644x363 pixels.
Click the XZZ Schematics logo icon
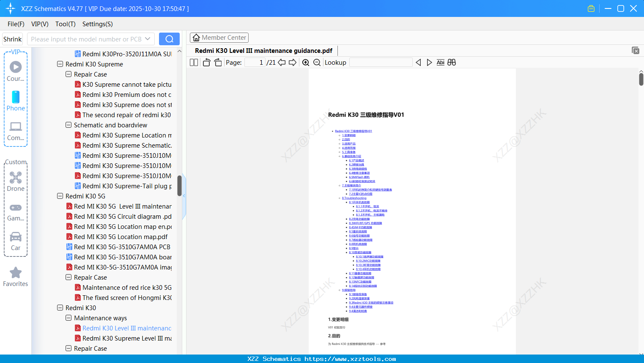pyautogui.click(x=11, y=8)
